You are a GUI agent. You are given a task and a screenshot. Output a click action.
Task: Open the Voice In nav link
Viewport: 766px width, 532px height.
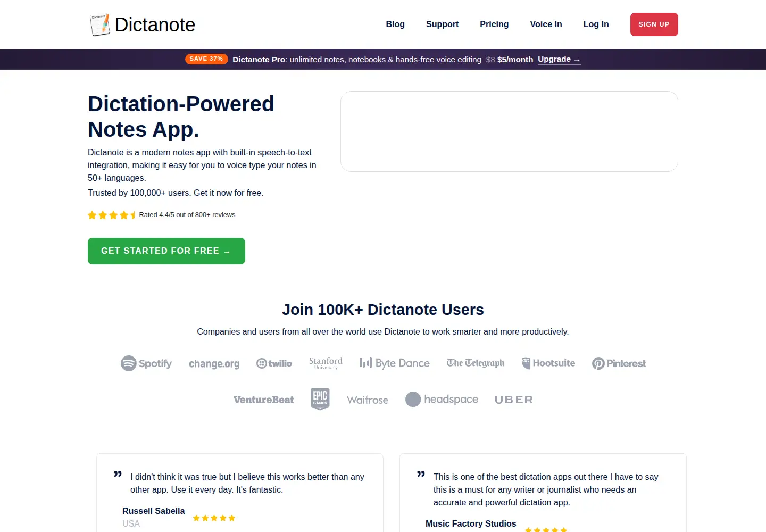(546, 24)
